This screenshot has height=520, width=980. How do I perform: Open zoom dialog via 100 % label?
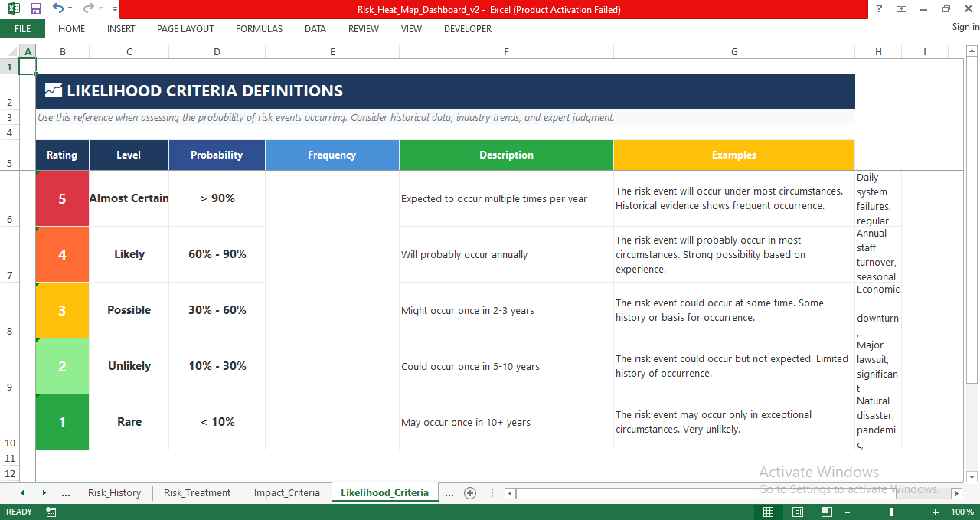[962, 512]
